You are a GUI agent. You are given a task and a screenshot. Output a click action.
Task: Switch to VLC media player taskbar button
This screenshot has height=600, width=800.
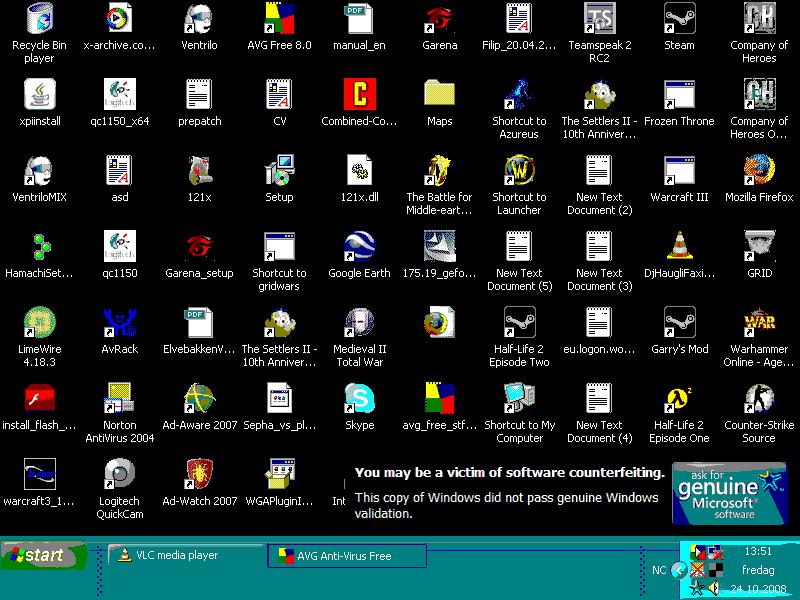(185, 555)
